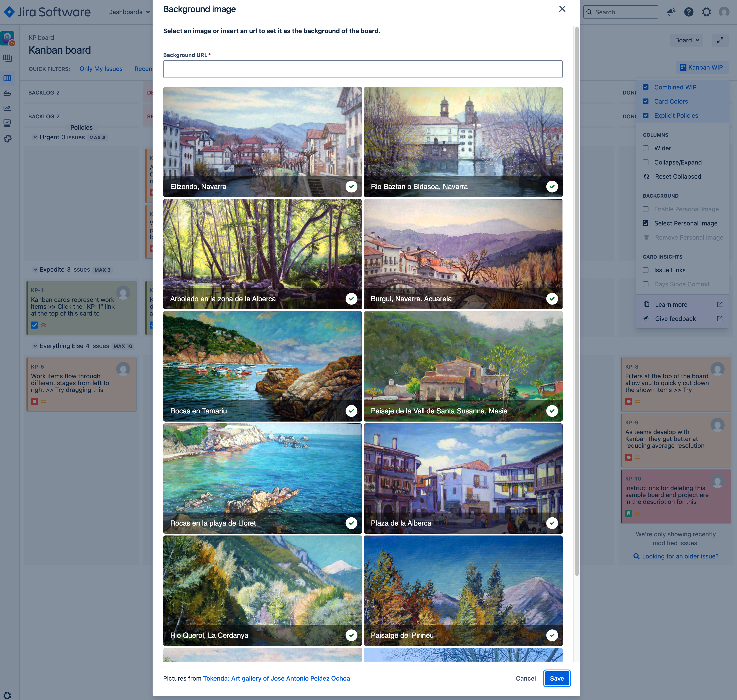The height and width of the screenshot is (700, 737).
Task: Click check icon on Paisatge del Pirineu
Action: click(x=552, y=635)
